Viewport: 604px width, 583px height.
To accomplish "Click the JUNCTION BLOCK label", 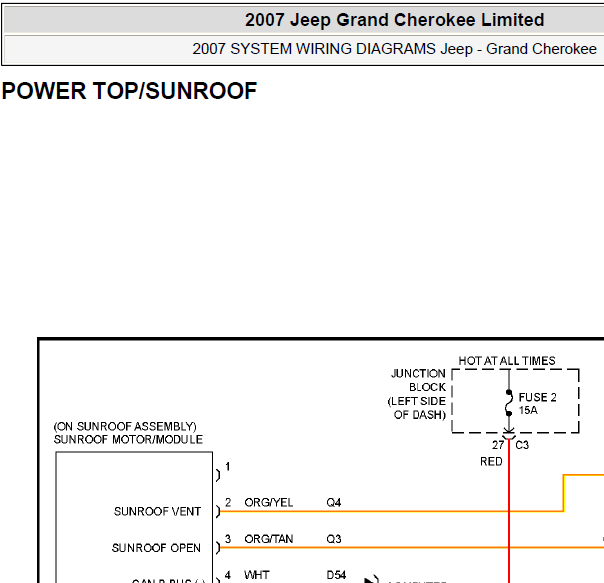I will click(x=418, y=380).
